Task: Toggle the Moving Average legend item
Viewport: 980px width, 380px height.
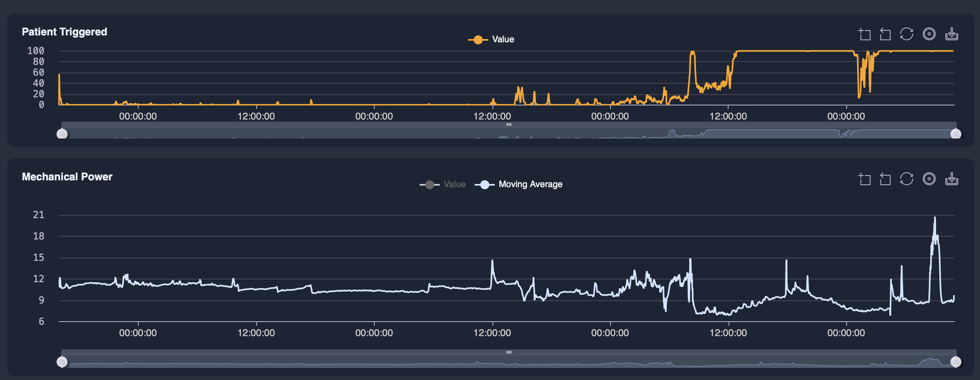Action: (520, 184)
